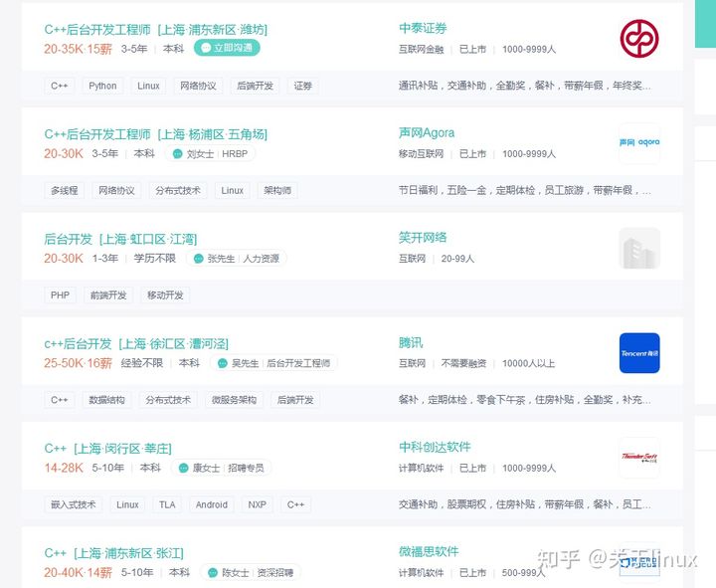Click chat icon beside 康女士 招聘专员
Image resolution: width=716 pixels, height=588 pixels.
[184, 468]
